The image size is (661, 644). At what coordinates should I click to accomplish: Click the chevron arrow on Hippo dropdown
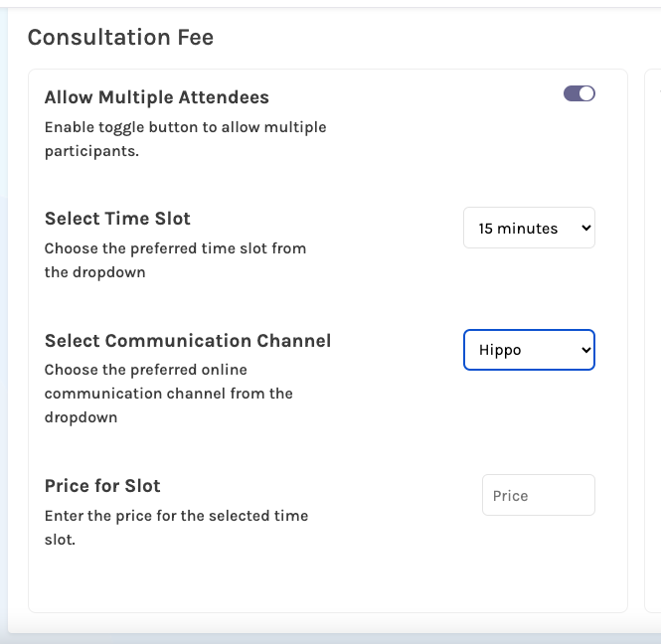coord(586,350)
